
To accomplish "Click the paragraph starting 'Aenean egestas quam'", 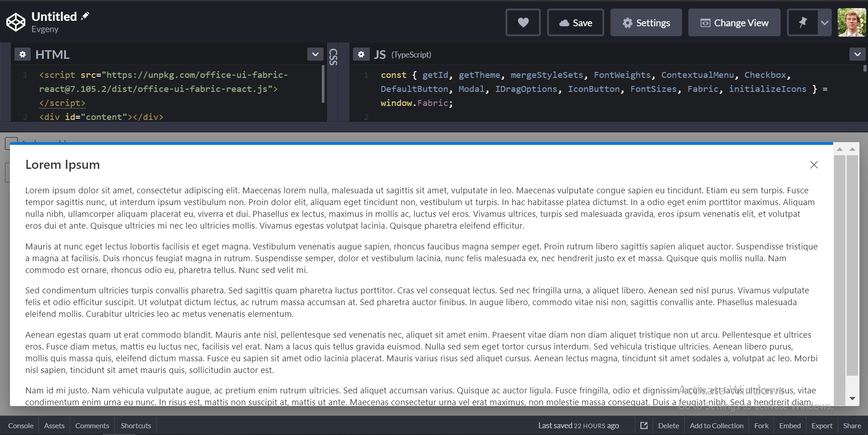I will pos(421,352).
